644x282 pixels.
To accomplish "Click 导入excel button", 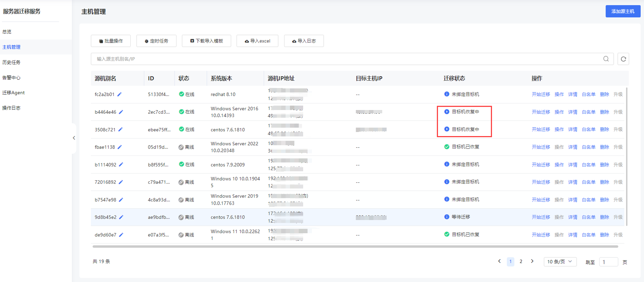I will (257, 41).
